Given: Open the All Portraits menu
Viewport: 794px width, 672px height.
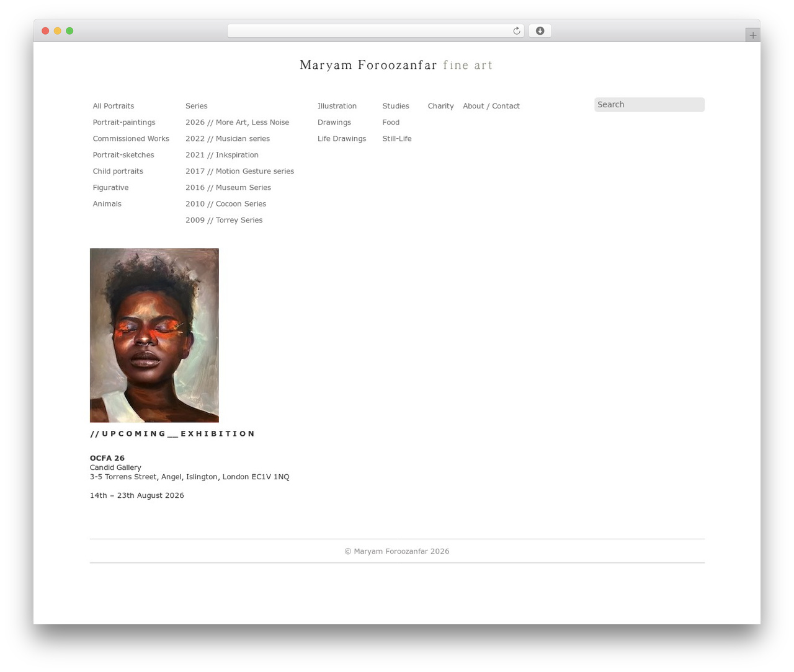Looking at the screenshot, I should (114, 106).
